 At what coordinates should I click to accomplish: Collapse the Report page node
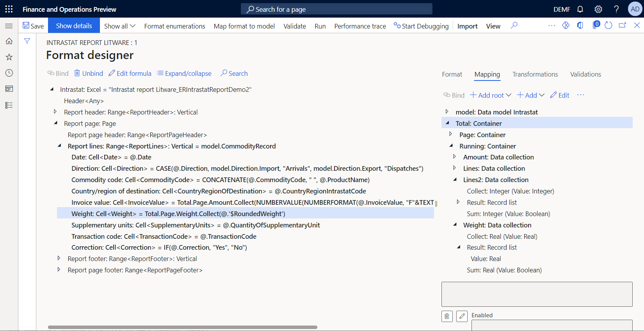(x=56, y=123)
